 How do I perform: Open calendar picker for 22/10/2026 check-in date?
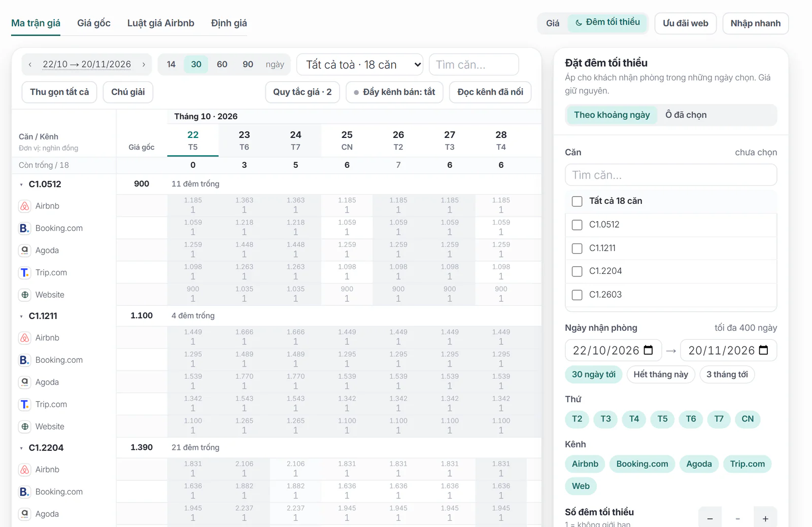648,350
